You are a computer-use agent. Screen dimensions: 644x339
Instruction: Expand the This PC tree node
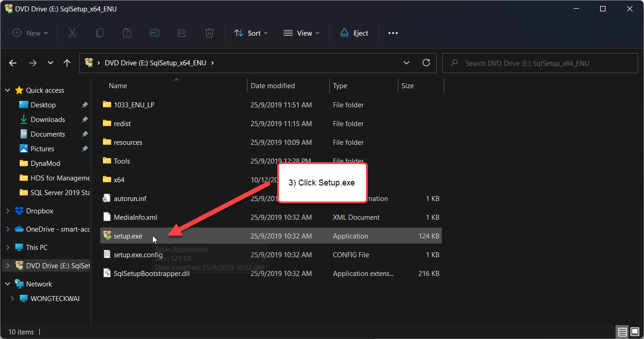coord(8,247)
